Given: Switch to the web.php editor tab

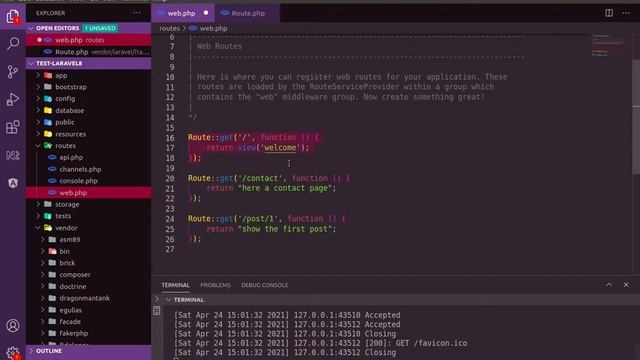Looking at the screenshot, I should [181, 13].
